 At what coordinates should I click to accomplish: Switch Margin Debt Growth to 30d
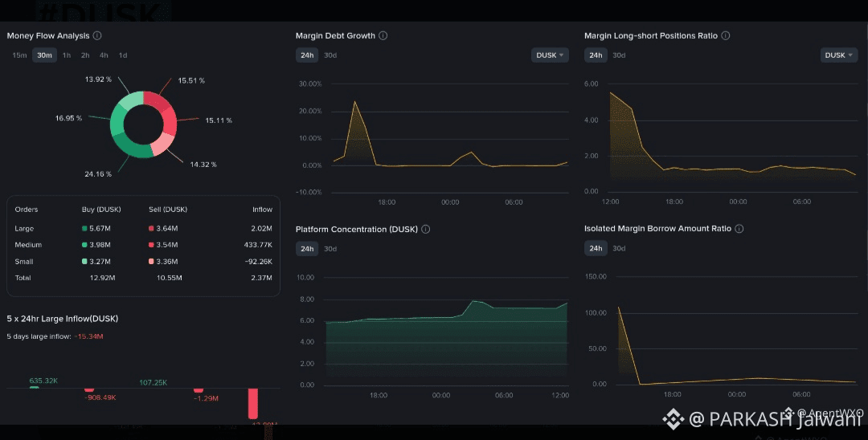click(x=330, y=55)
